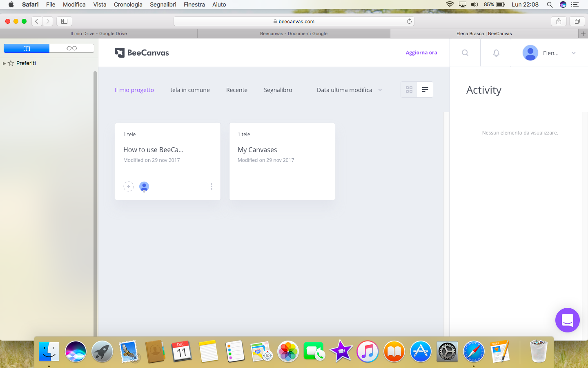The image size is (588, 368).
Task: Click the Aggiorna ora link
Action: click(421, 53)
